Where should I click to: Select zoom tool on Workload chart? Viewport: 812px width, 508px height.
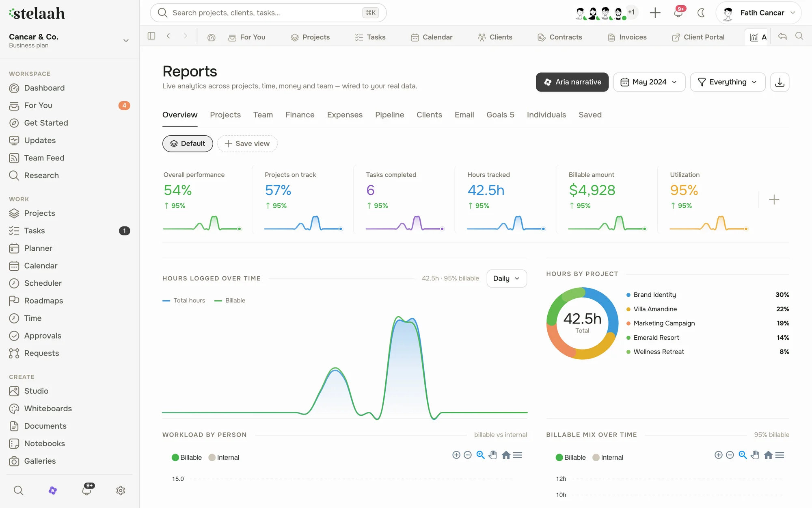point(480,455)
